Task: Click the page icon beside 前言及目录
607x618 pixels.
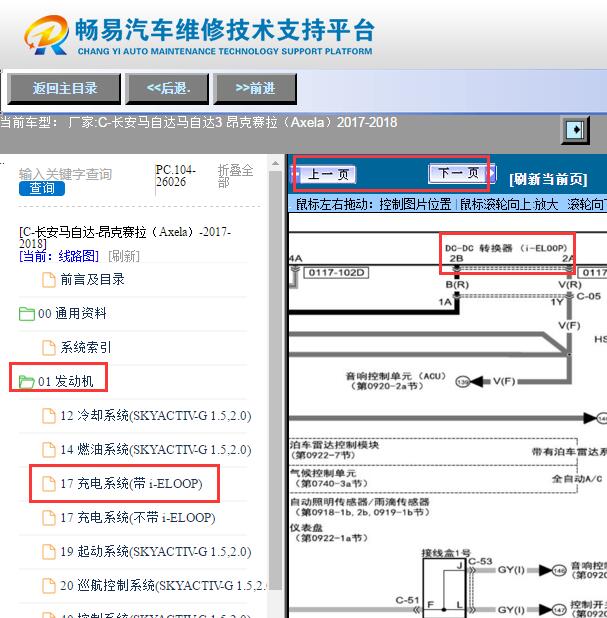Action: click(x=49, y=280)
